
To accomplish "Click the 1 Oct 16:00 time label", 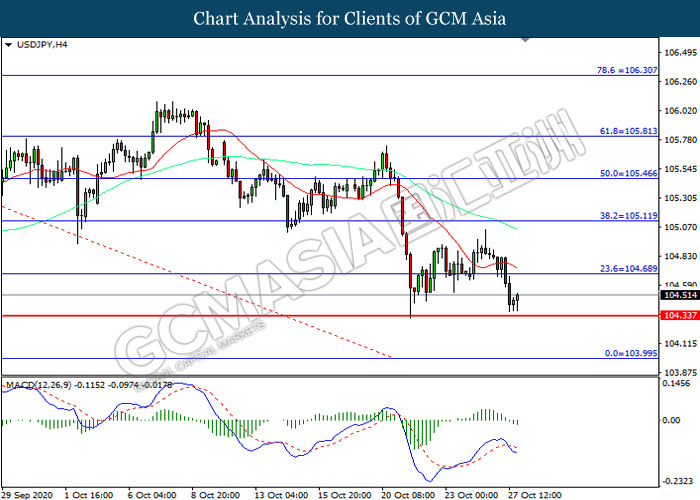I will tap(88, 495).
